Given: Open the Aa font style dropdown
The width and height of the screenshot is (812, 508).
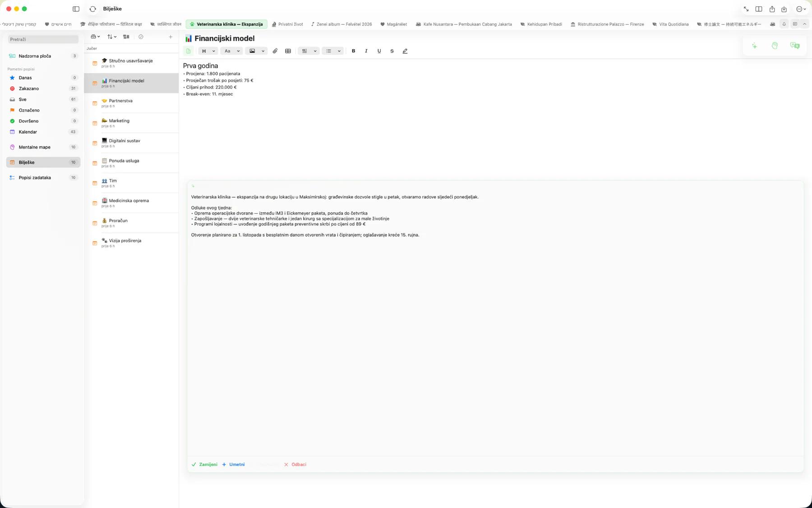Looking at the screenshot, I should (231, 51).
